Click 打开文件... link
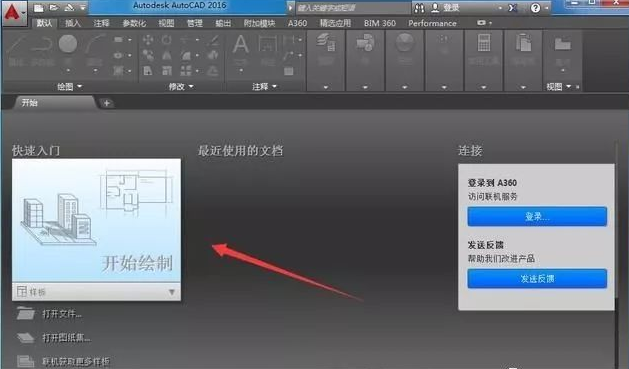This screenshot has width=629, height=369. [x=62, y=314]
